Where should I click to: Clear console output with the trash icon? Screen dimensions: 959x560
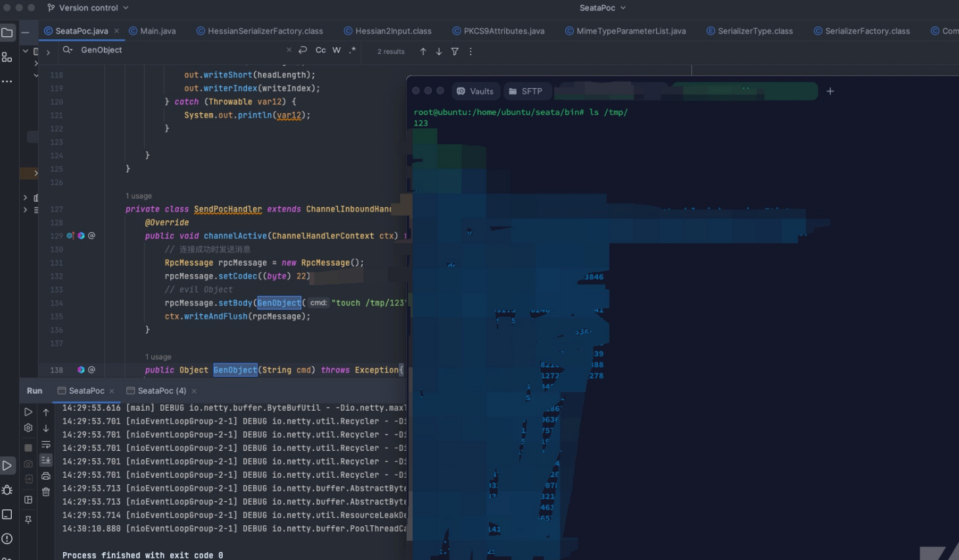click(46, 492)
